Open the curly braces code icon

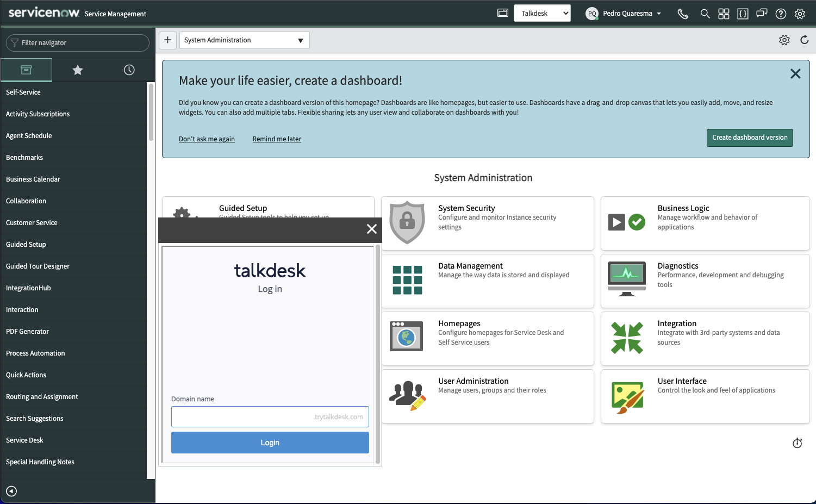[x=743, y=14]
